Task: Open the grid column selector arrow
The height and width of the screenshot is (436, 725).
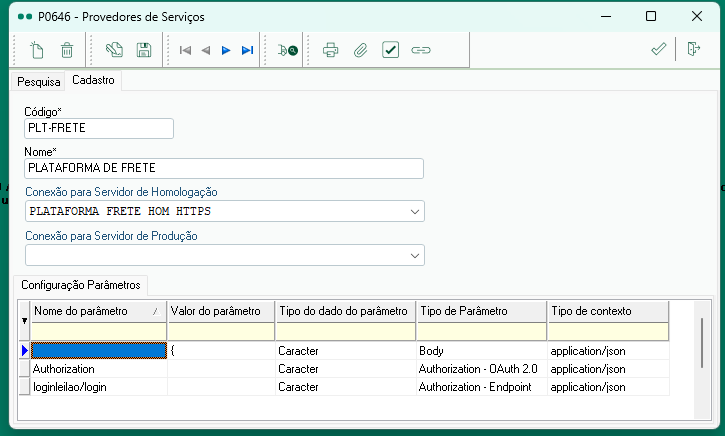Action: pos(25,320)
